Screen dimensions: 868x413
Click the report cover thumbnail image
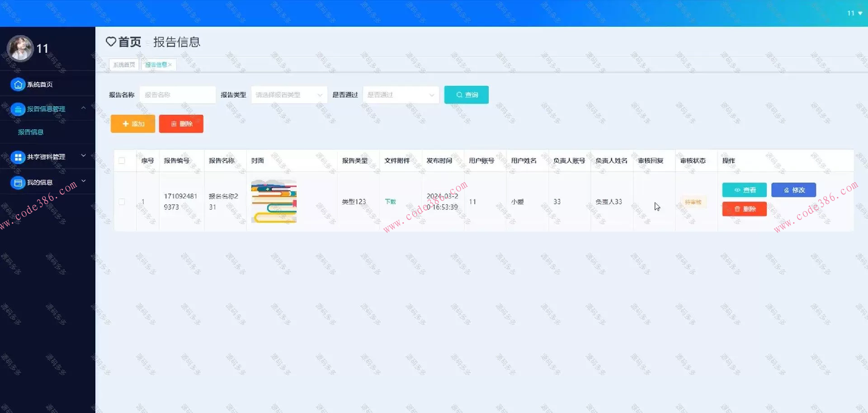point(274,202)
